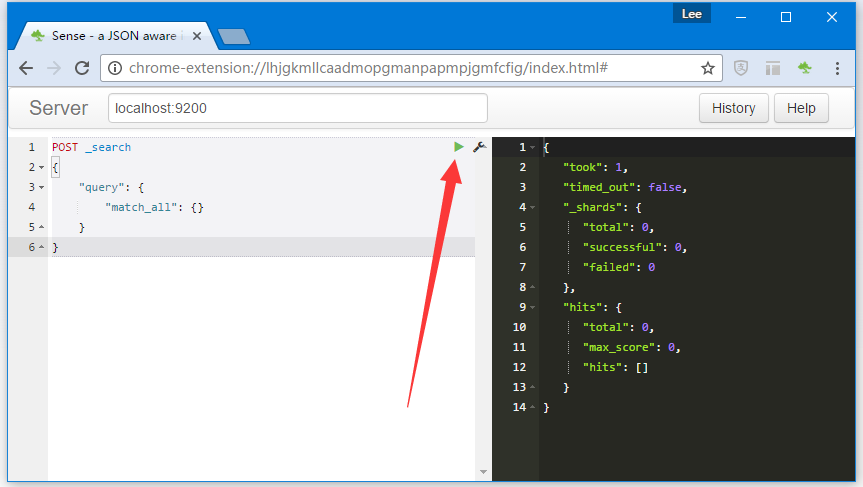
Task: Click the browser back arrow
Action: point(26,68)
